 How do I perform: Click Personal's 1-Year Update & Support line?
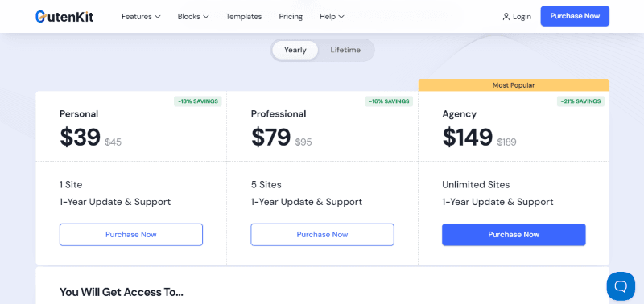[x=115, y=202]
